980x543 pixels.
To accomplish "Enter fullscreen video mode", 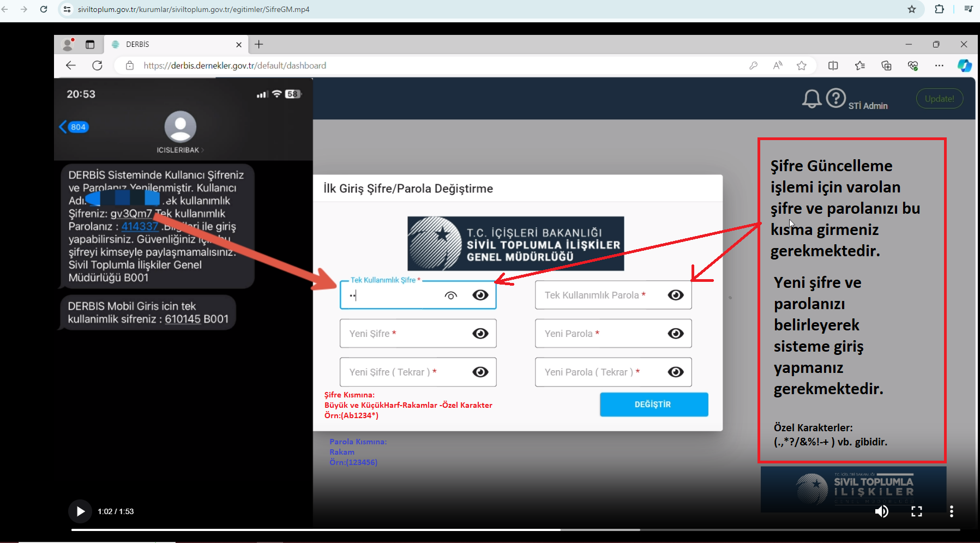I will (917, 511).
